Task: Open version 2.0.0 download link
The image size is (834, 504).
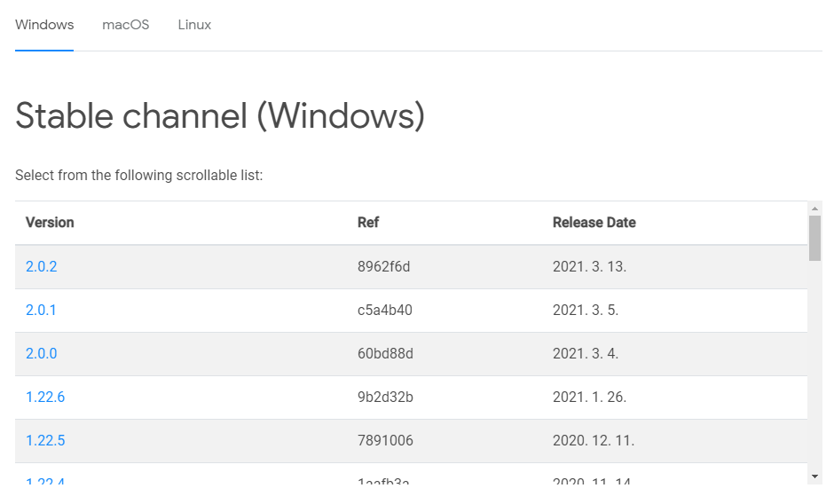Action: 42,353
